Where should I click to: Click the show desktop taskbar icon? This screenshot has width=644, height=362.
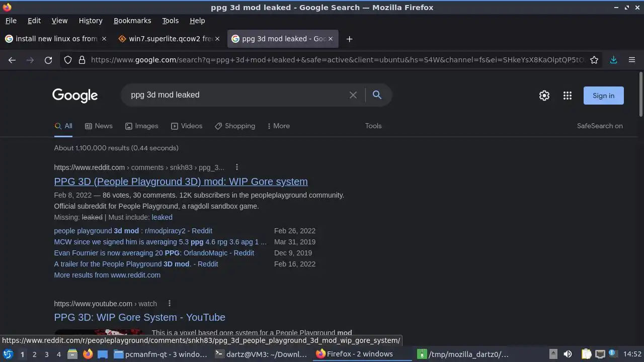[103, 354]
